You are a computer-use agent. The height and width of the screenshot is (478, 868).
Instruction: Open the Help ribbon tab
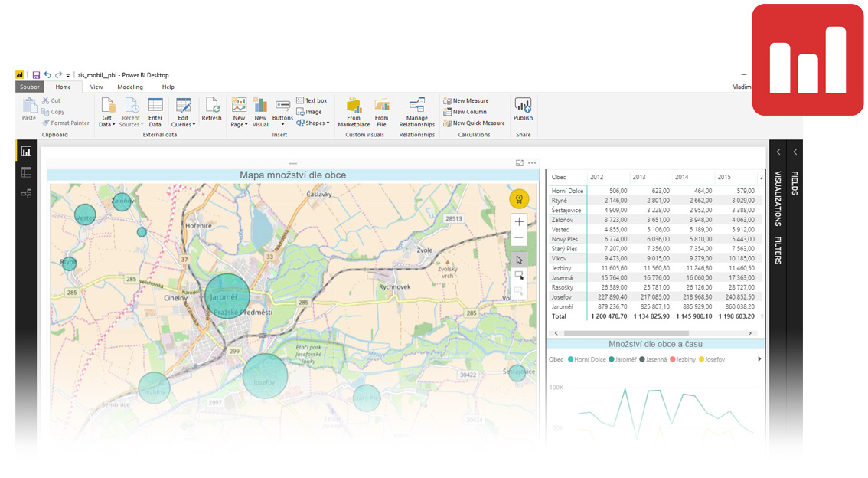point(168,87)
